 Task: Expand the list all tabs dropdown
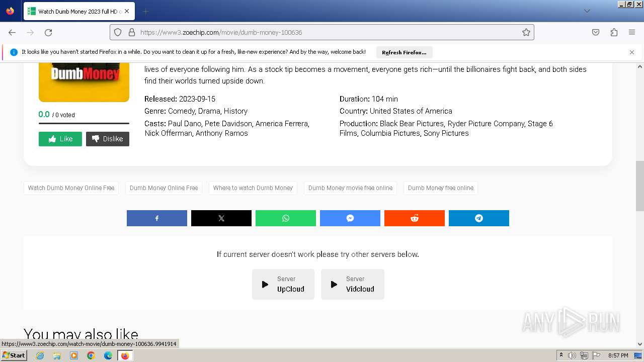point(587,11)
